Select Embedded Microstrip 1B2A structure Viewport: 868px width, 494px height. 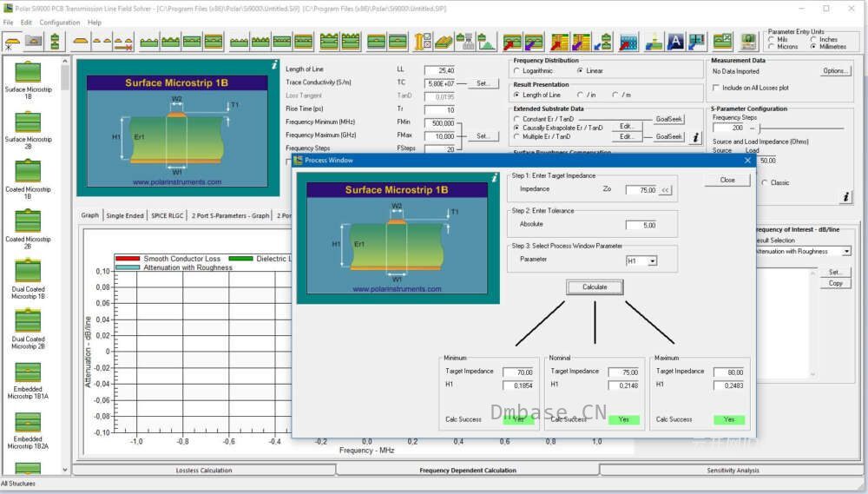(x=28, y=431)
